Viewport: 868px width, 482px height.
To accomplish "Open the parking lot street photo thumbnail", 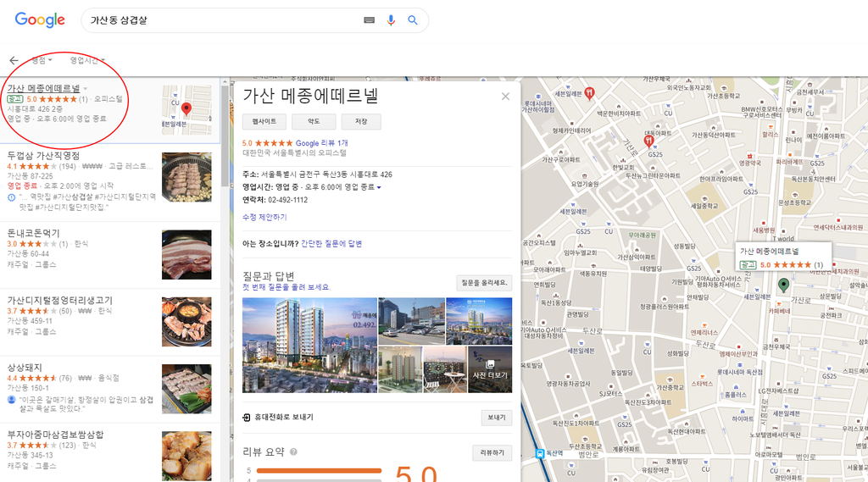I will point(411,322).
